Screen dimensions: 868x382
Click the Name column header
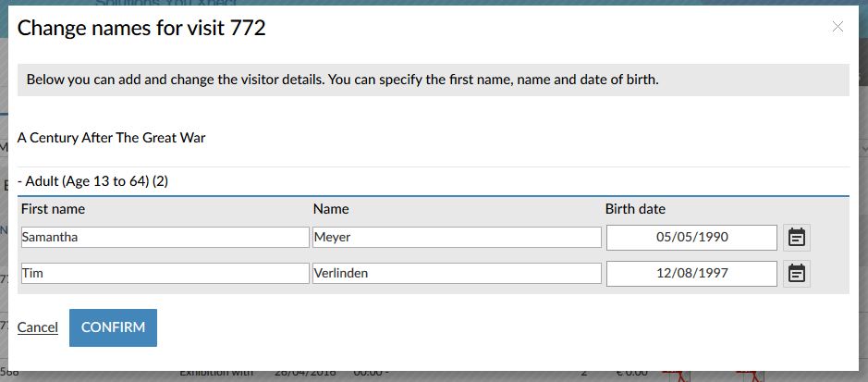(x=331, y=209)
